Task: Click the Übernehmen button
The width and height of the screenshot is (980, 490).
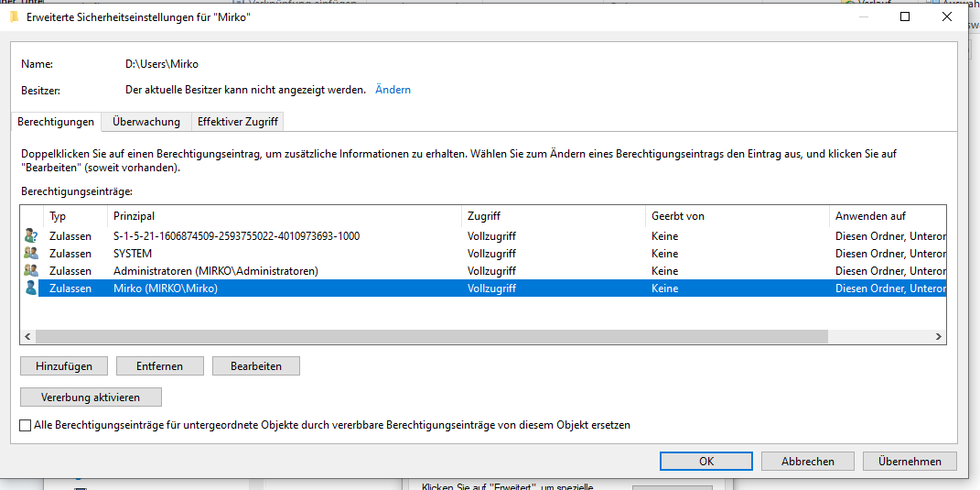Action: pyautogui.click(x=910, y=462)
